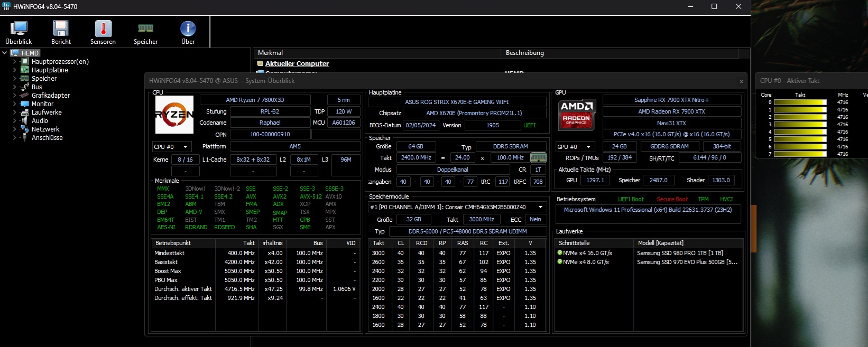Screen dimensions: 868x347
Task: Click the CPU #0 - Aktiver Takt title
Action: point(789,81)
